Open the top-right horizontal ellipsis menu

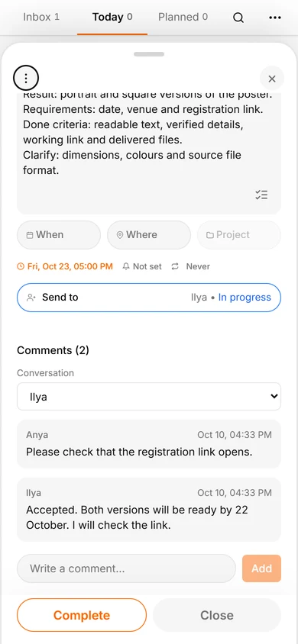click(275, 18)
